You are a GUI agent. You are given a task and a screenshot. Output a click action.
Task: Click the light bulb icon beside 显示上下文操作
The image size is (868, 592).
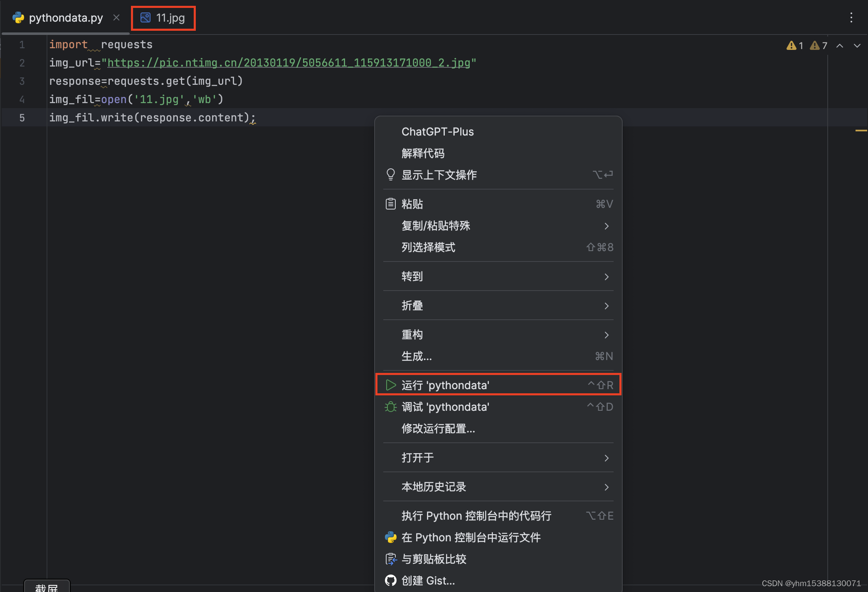pos(390,175)
